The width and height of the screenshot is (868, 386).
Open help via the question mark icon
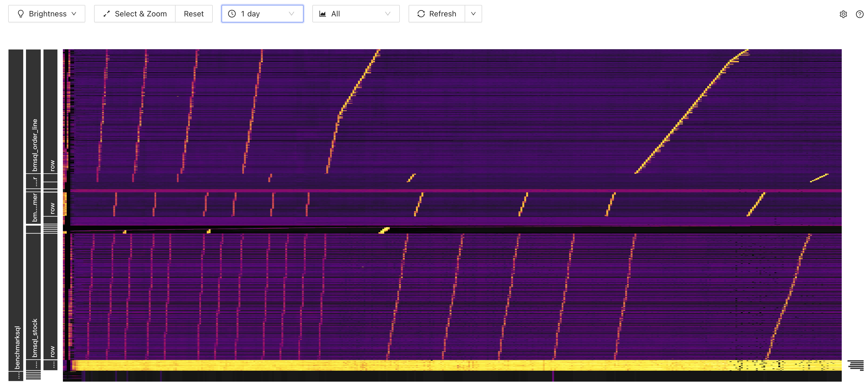tap(859, 14)
